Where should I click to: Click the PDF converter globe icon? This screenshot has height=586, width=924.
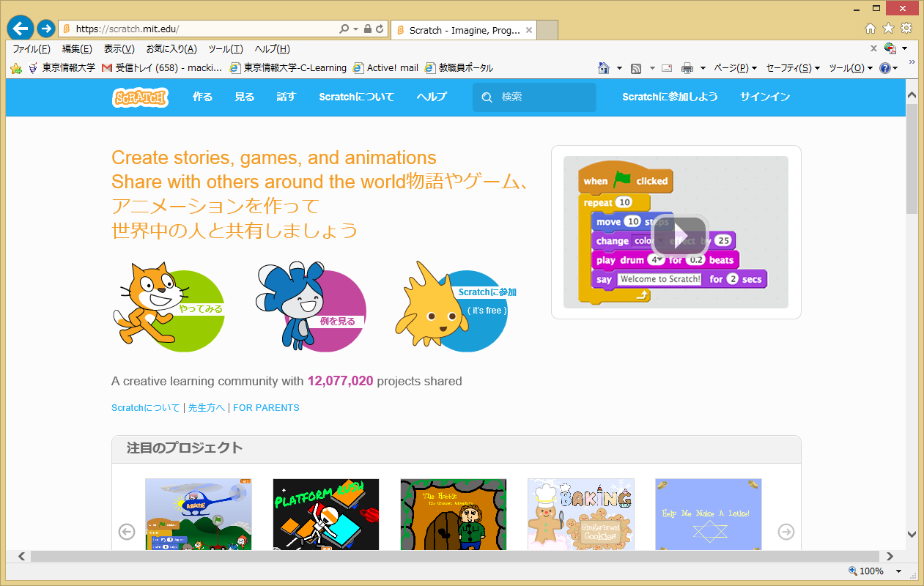891,48
